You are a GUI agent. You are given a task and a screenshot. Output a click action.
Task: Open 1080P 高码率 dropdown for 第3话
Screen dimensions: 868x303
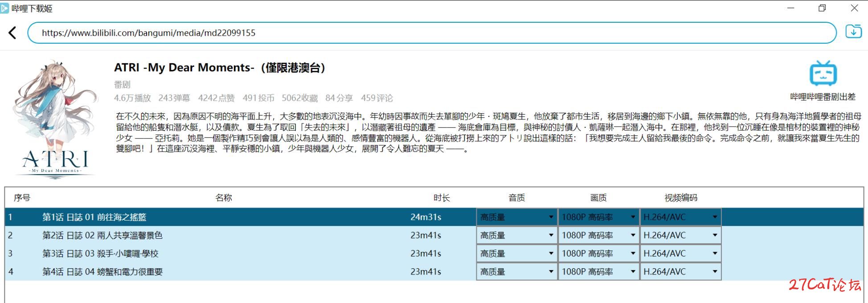coord(598,254)
